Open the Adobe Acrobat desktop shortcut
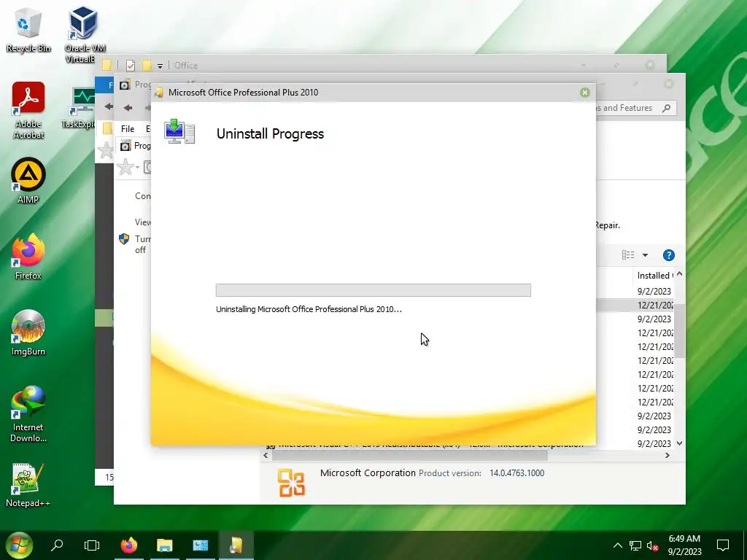Image resolution: width=747 pixels, height=560 pixels. point(28,109)
